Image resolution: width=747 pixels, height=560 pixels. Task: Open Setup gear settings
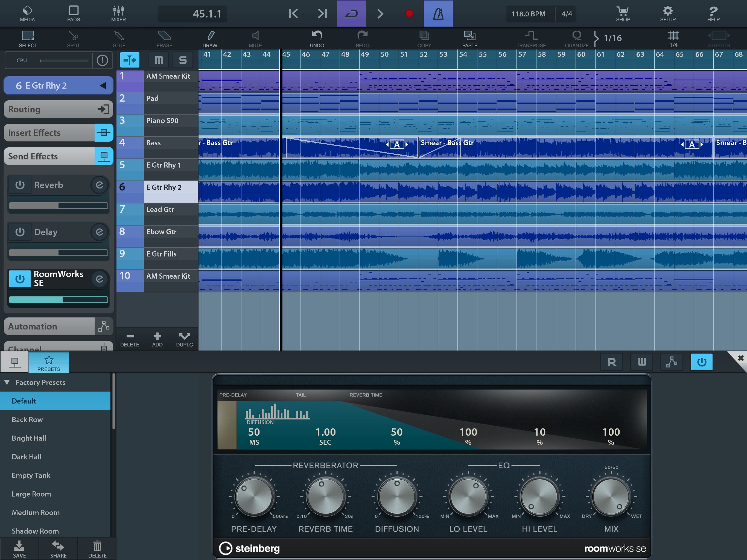pyautogui.click(x=667, y=13)
